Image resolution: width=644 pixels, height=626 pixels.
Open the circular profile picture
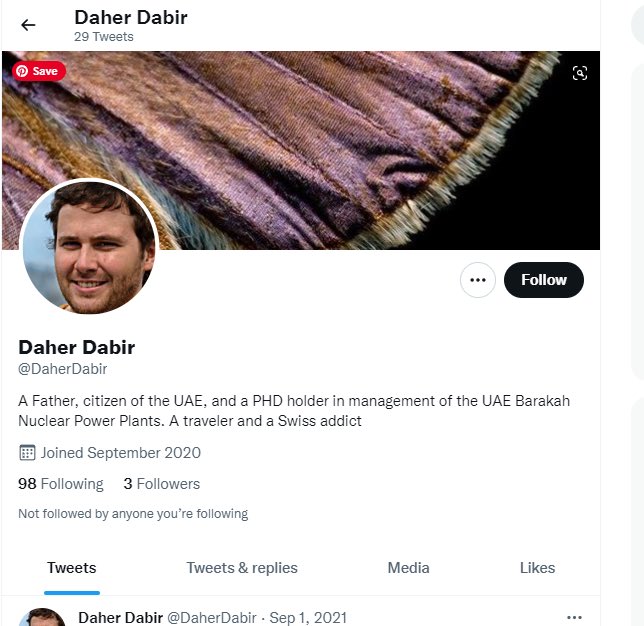[89, 246]
